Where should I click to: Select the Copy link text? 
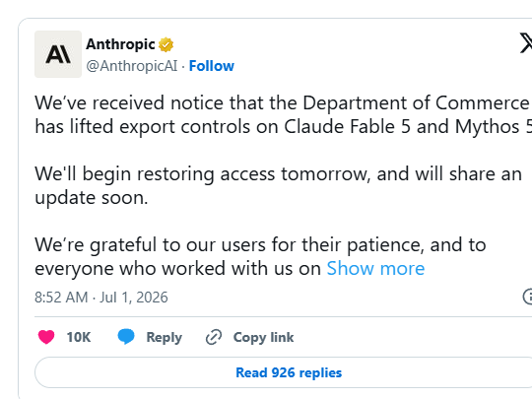coord(264,338)
